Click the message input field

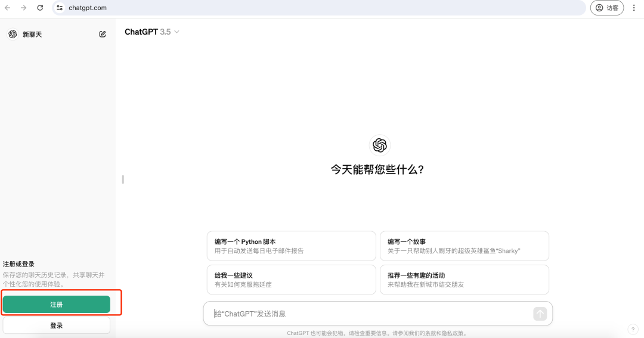pos(370,314)
